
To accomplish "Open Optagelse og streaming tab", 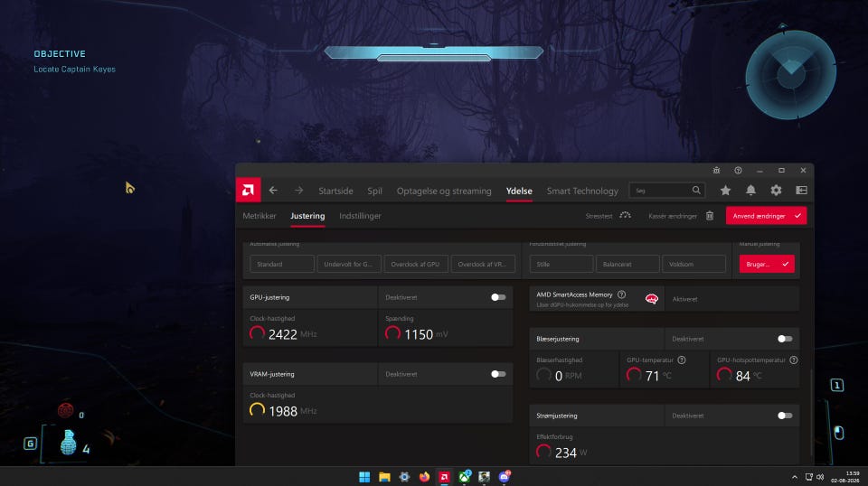I will tap(444, 191).
